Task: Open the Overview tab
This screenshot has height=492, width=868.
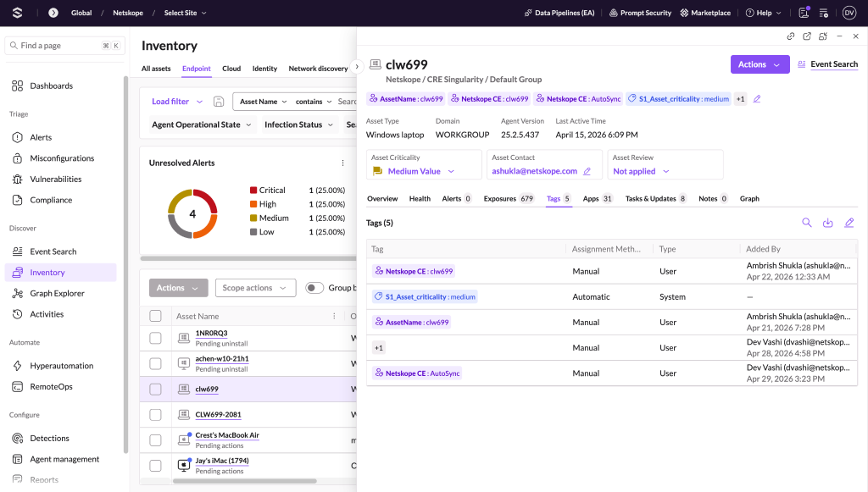Action: click(382, 198)
